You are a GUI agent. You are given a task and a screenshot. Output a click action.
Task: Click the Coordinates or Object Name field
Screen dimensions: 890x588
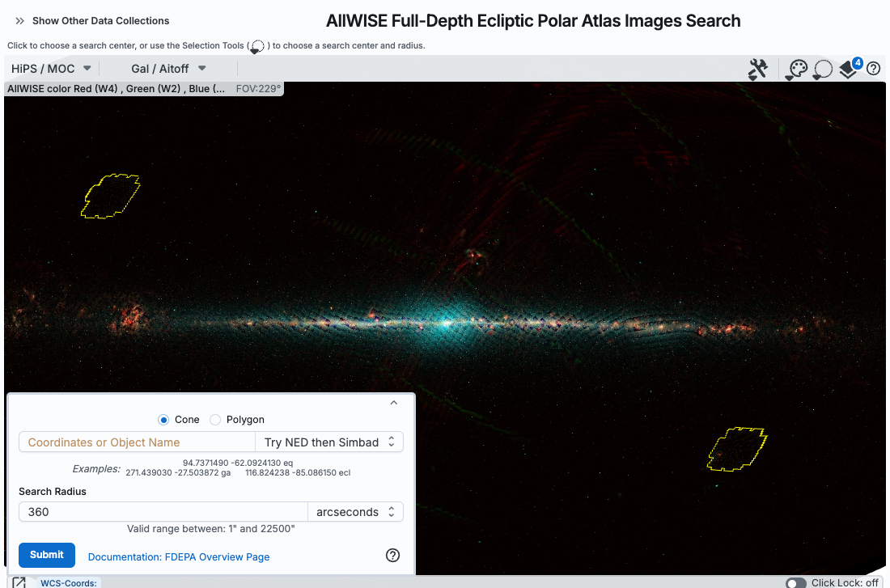137,442
